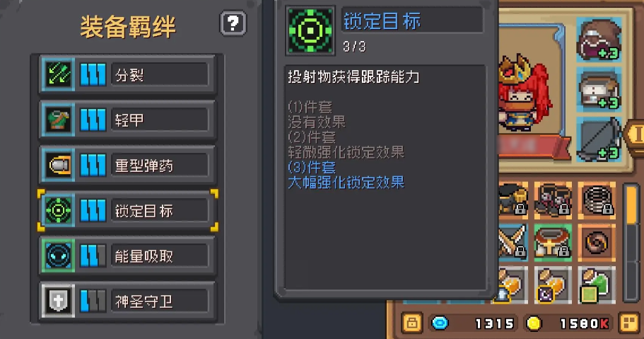
Task: Select the 锁定目标 row in the list
Action: 128,210
